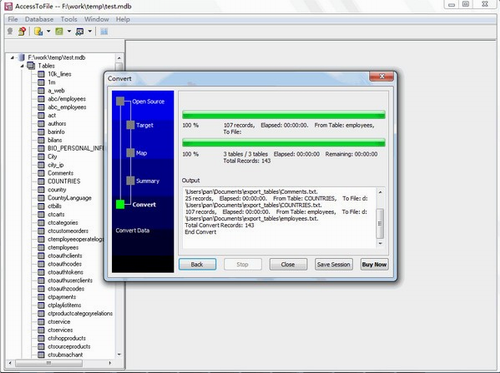Viewport: 500px width, 373px height.
Task: Select the COUNTRIES table icon in tree
Action: (x=41, y=181)
